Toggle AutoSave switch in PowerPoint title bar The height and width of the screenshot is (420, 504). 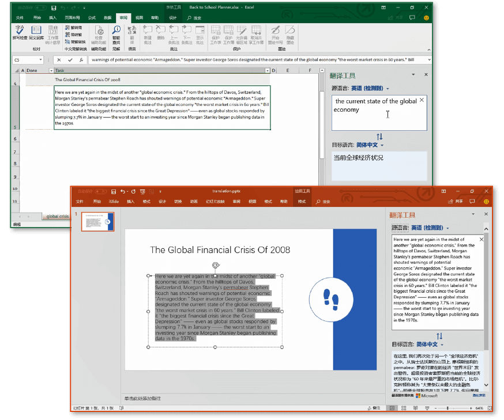101,191
